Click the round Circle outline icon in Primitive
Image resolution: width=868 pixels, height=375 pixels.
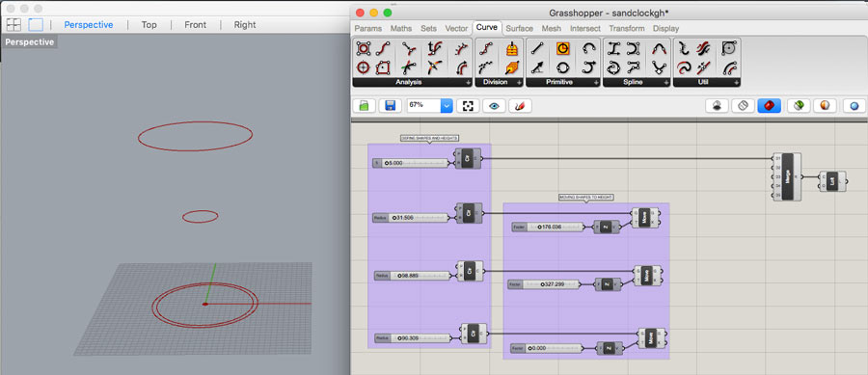pyautogui.click(x=562, y=67)
